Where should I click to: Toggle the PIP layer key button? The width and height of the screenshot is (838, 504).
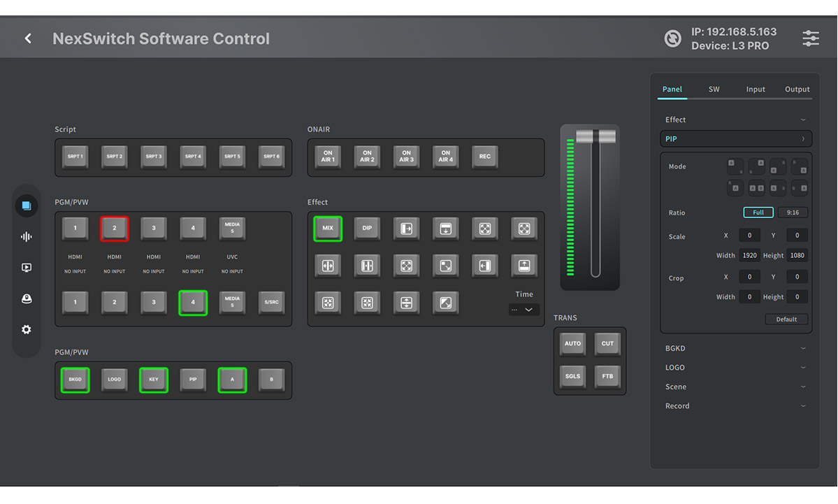(193, 380)
